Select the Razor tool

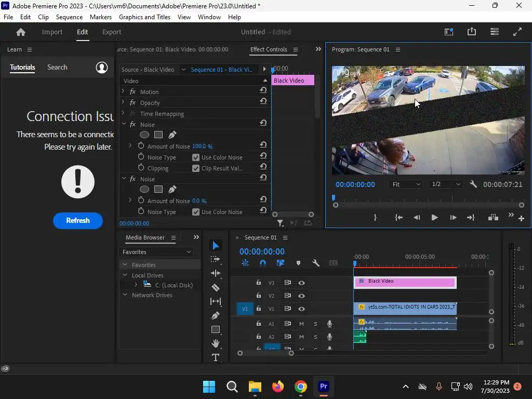click(x=216, y=288)
